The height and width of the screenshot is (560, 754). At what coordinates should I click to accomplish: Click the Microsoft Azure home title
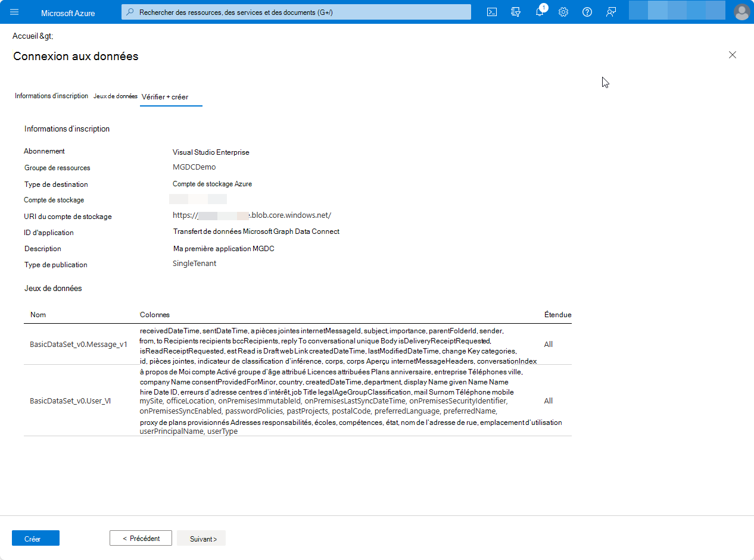(x=68, y=13)
